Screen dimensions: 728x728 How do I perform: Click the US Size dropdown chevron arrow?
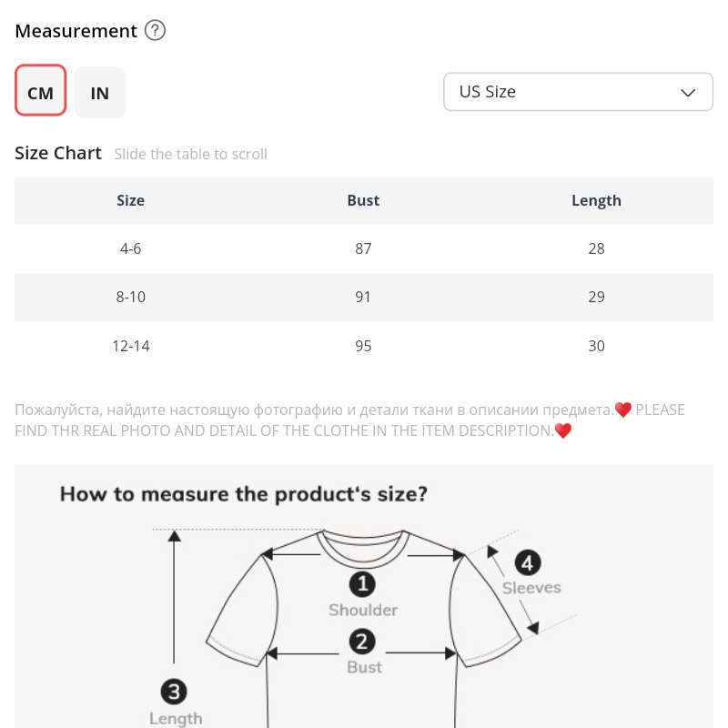[689, 92]
